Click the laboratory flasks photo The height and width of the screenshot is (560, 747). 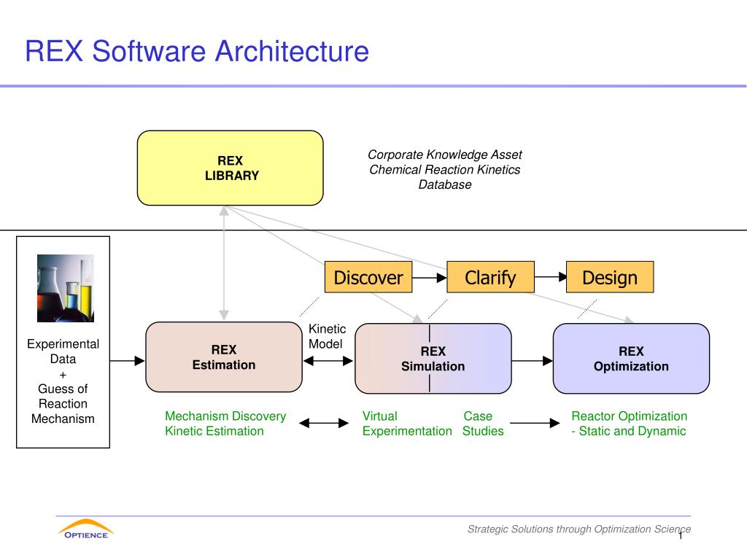(66, 289)
